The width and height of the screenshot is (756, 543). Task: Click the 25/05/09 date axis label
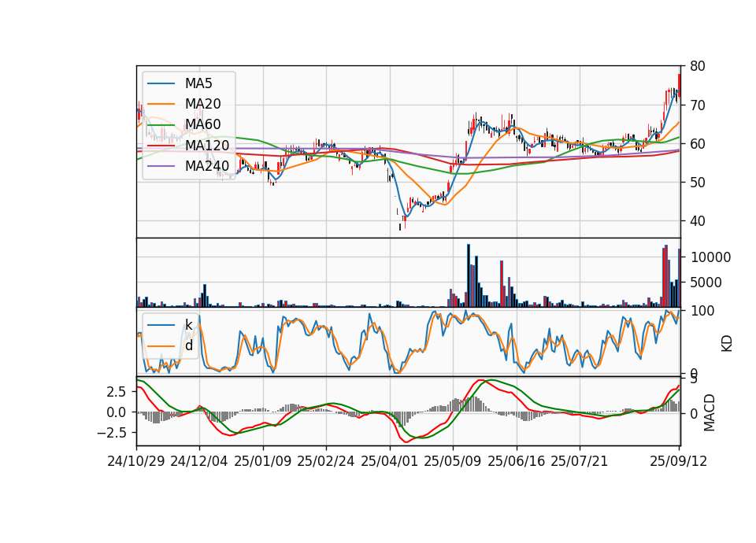coord(453,461)
